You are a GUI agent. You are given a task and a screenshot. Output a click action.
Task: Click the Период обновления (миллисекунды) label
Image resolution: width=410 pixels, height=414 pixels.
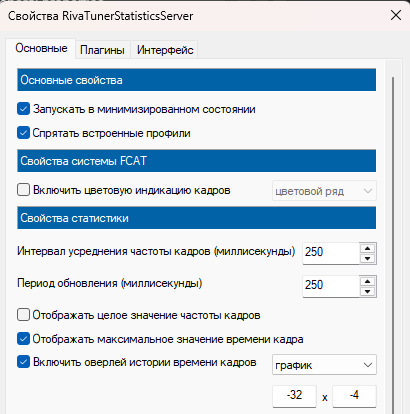click(110, 283)
